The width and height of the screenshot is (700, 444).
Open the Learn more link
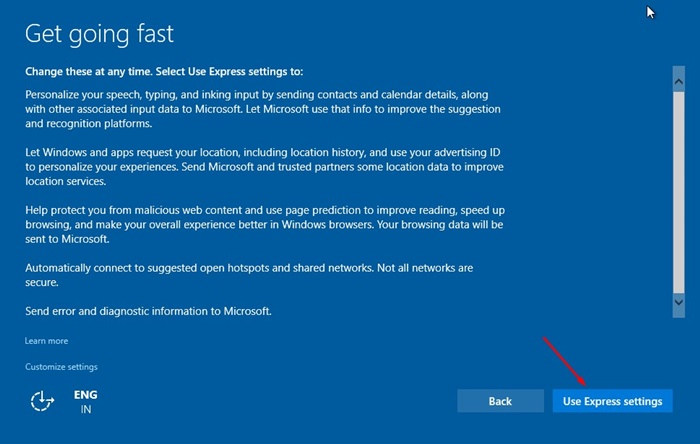click(46, 341)
